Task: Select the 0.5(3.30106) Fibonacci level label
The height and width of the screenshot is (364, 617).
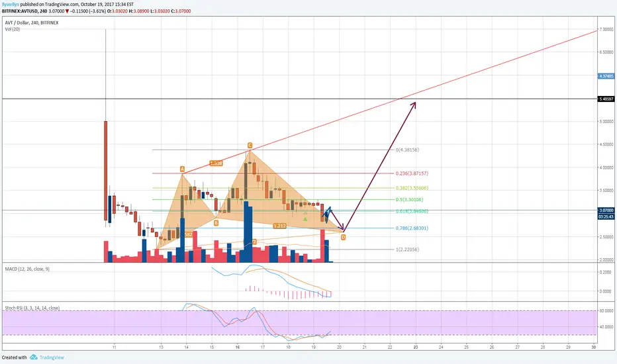Action: tap(410, 199)
